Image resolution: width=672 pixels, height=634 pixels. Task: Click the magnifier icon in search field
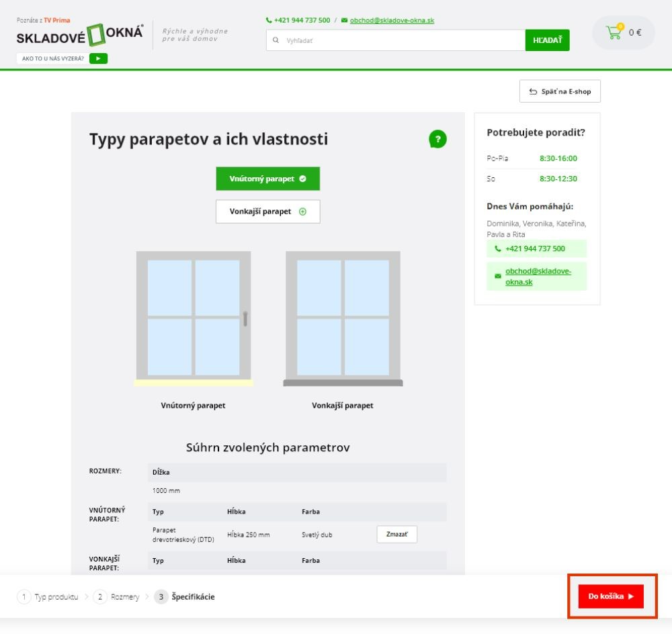[276, 40]
